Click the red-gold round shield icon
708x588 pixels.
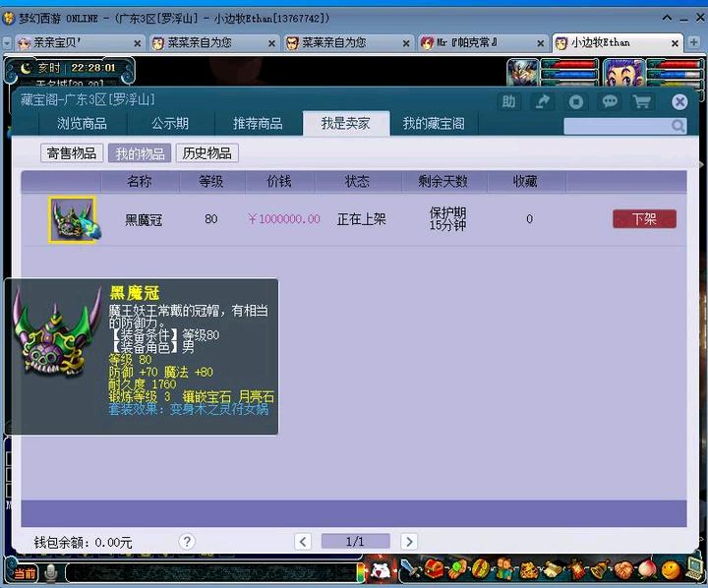point(480,569)
